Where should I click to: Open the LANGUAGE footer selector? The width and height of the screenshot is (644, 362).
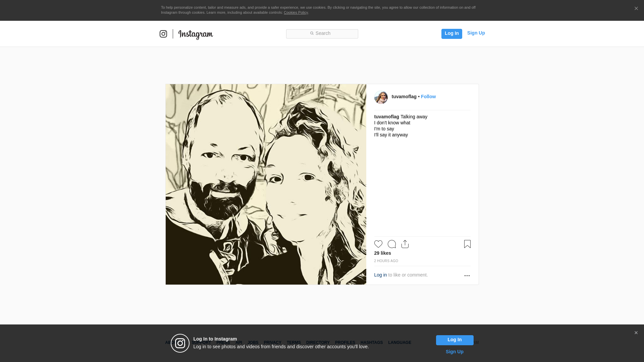399,343
